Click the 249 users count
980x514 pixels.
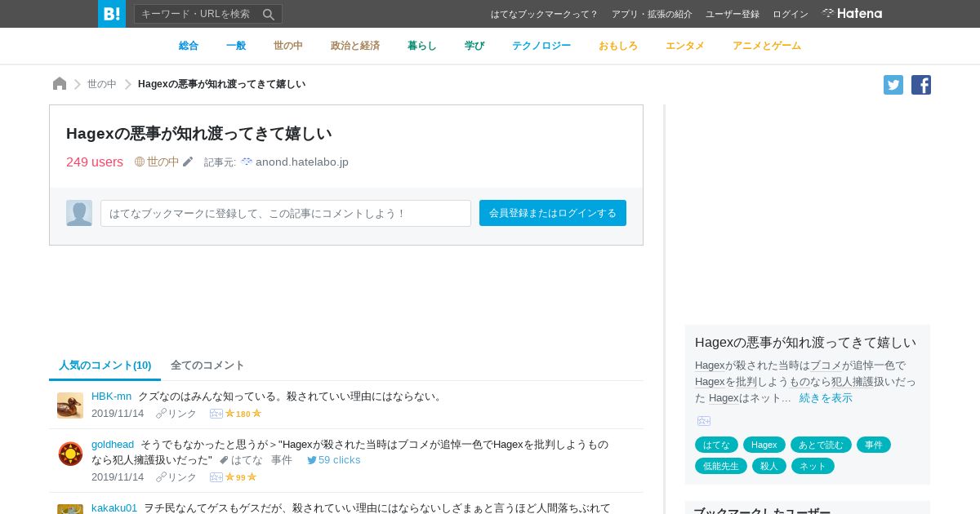tap(95, 162)
